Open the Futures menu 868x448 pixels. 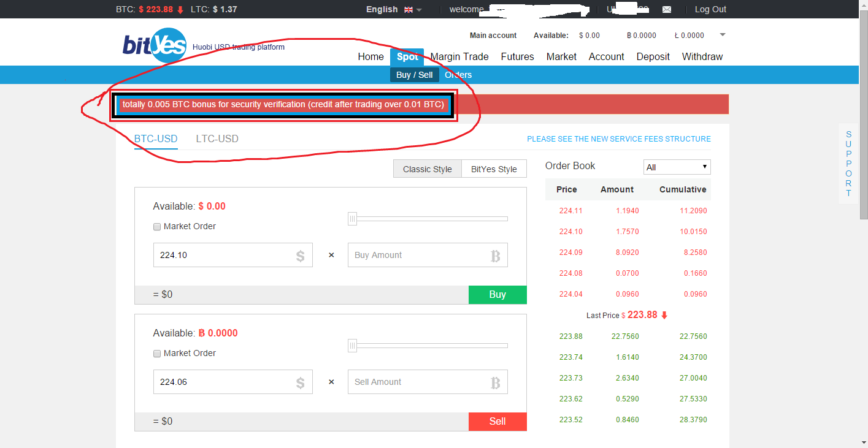[x=517, y=56]
